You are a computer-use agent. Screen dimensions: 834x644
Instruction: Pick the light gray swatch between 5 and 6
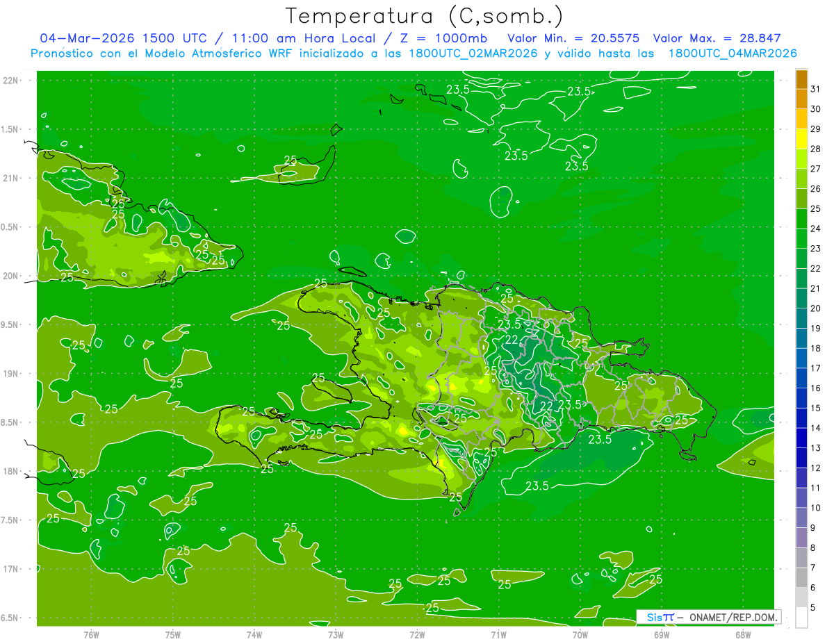click(801, 597)
